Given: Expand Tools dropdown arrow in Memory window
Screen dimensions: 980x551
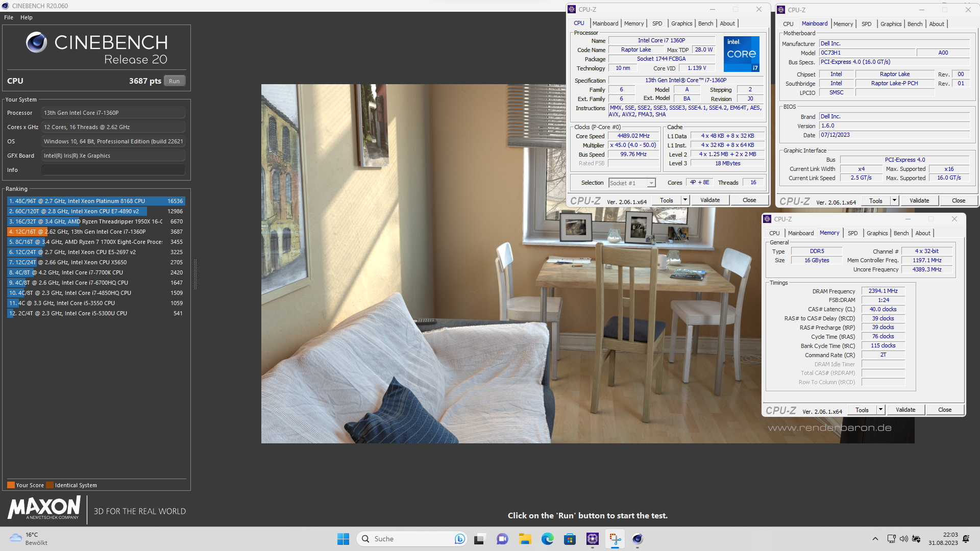Looking at the screenshot, I should pyautogui.click(x=881, y=410).
